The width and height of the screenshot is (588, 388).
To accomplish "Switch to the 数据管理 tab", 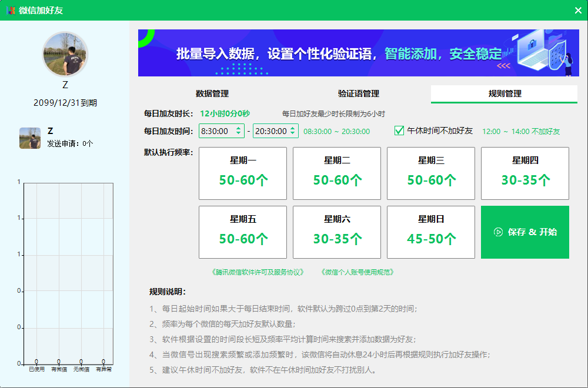I will pyautogui.click(x=212, y=93).
